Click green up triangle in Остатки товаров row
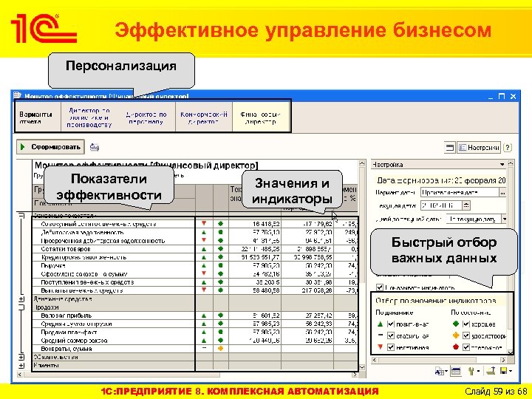Image resolution: width=532 pixels, height=399 pixels. click(x=204, y=249)
